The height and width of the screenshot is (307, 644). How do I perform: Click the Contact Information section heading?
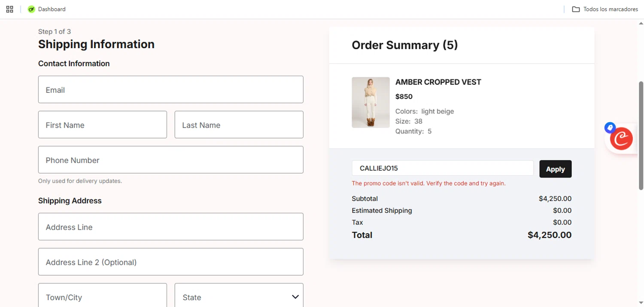[x=74, y=64]
